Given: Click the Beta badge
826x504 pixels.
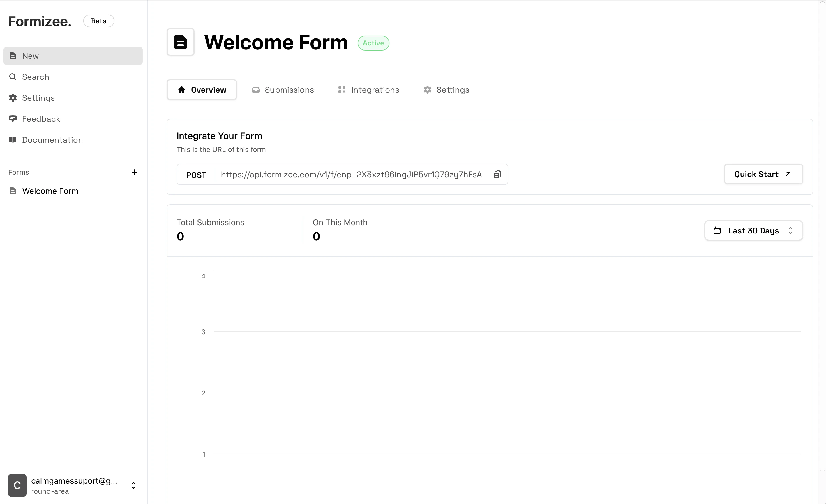Looking at the screenshot, I should (x=99, y=21).
